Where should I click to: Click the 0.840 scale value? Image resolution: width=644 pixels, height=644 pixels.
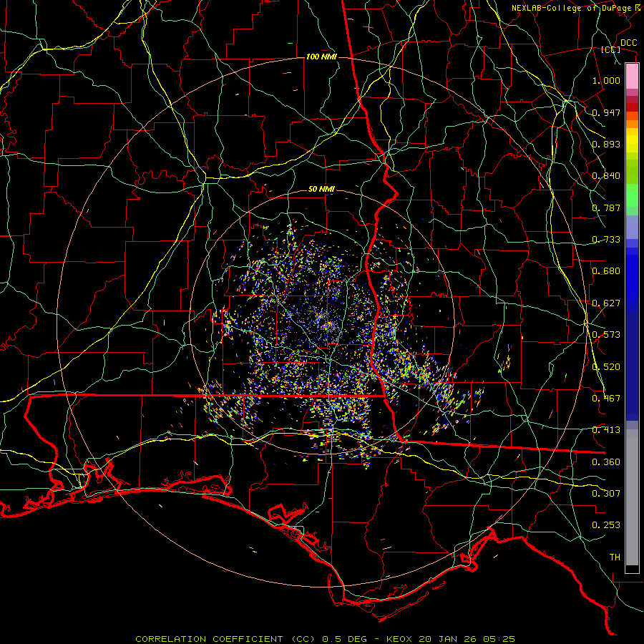click(606, 176)
